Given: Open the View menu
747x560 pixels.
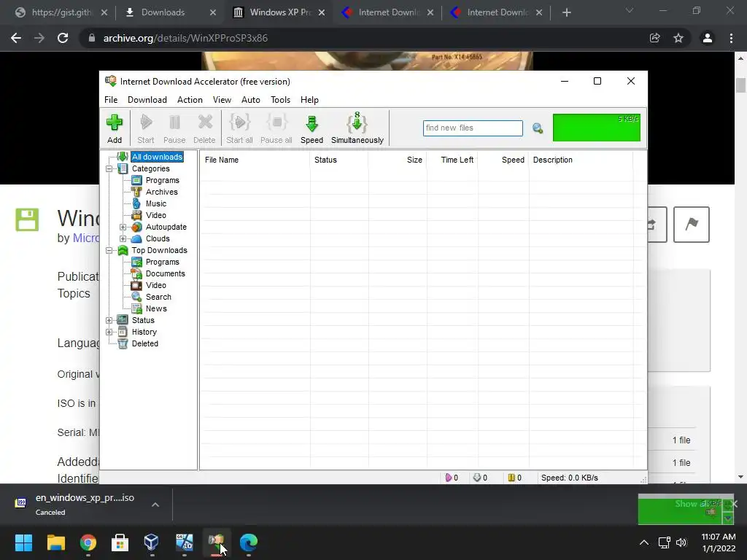Looking at the screenshot, I should [222, 100].
